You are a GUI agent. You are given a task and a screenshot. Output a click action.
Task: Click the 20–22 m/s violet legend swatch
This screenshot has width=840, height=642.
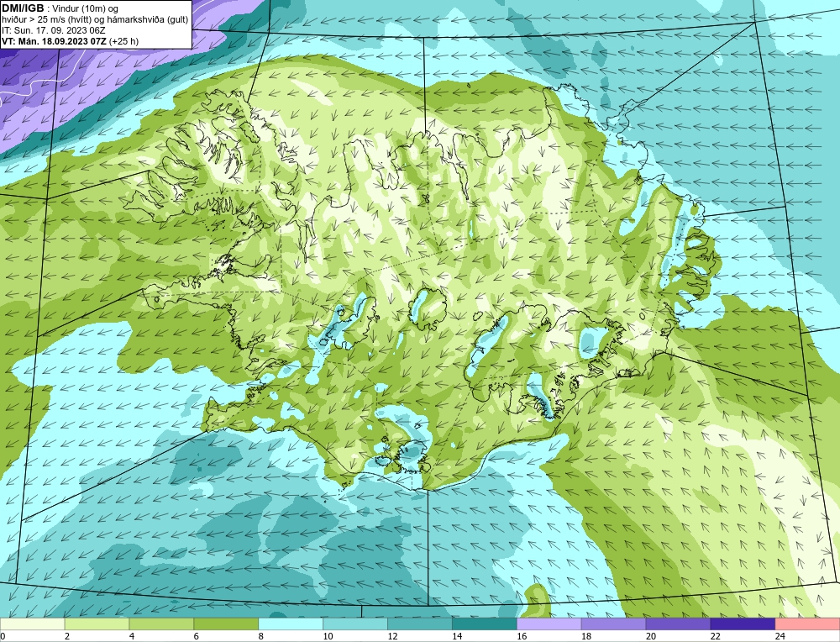pyautogui.click(x=678, y=624)
